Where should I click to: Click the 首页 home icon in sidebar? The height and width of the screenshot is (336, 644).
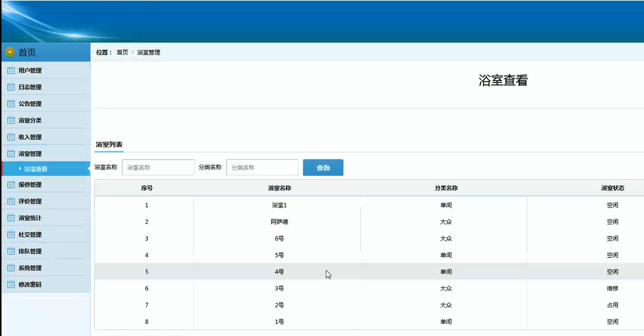click(10, 52)
